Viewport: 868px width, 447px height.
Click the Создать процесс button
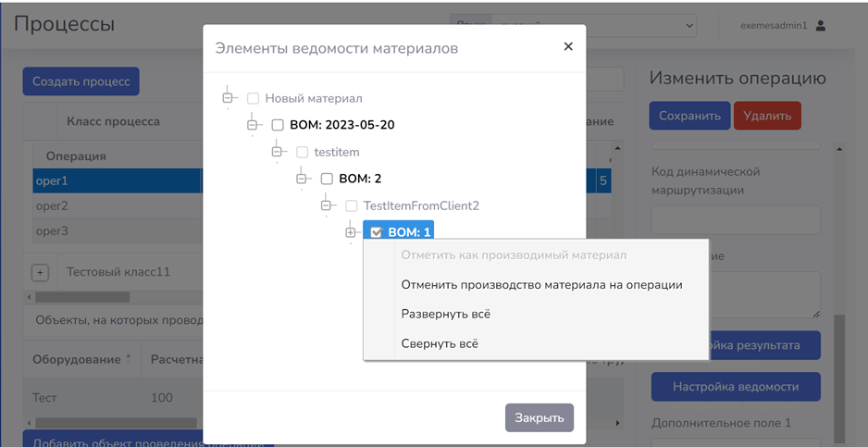(81, 81)
